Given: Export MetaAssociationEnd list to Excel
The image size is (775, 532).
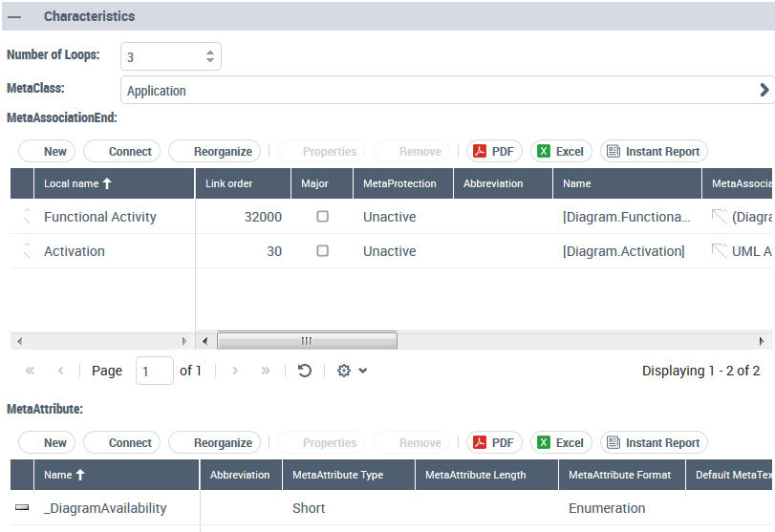Looking at the screenshot, I should point(561,151).
